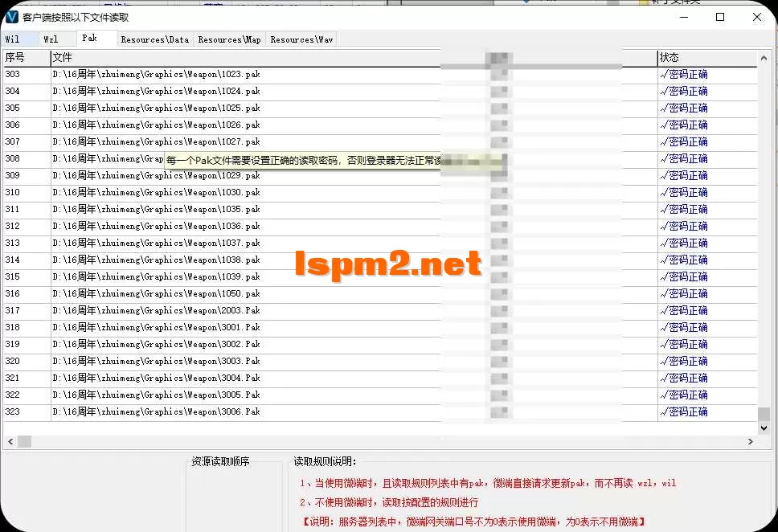Select row with Weapon\1023.pak
This screenshot has height=532, width=778.
(x=381, y=75)
